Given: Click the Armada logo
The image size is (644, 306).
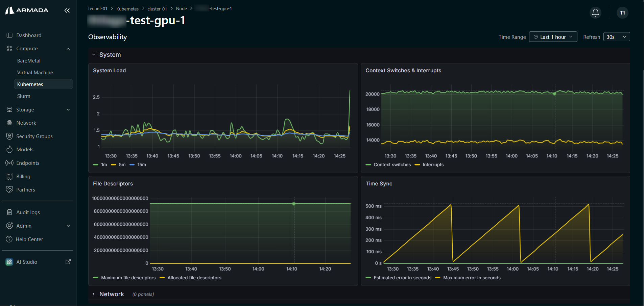Looking at the screenshot, I should [27, 10].
